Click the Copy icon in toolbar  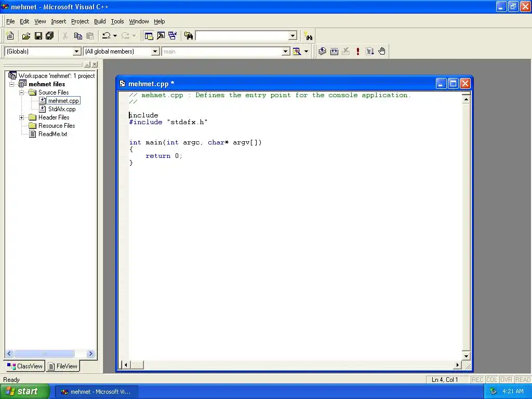[78, 36]
